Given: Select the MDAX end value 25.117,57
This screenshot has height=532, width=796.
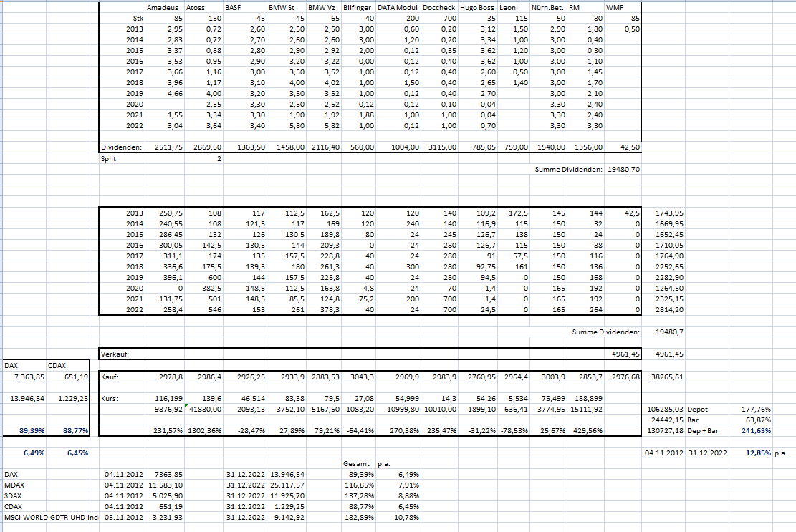Looking at the screenshot, I should pos(287,485).
